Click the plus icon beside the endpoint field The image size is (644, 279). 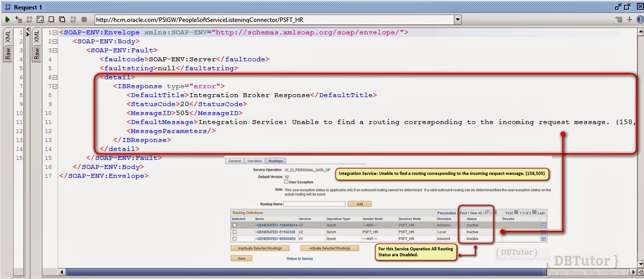tap(630, 19)
